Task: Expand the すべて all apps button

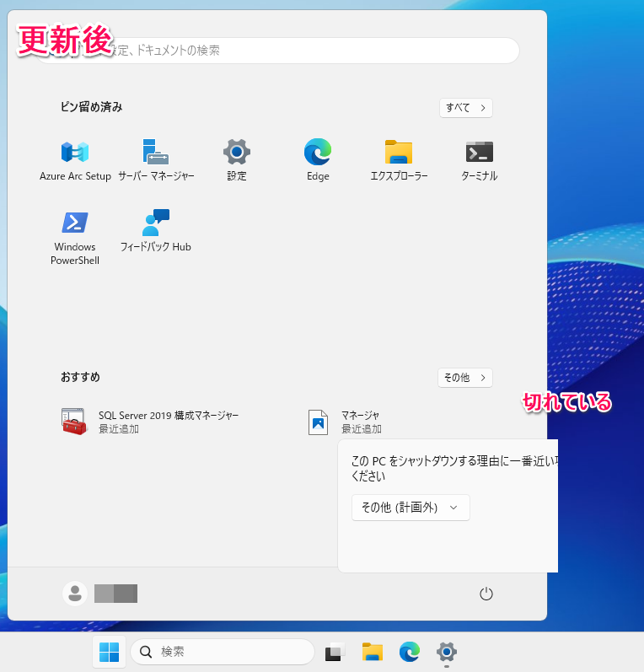Action: [465, 108]
